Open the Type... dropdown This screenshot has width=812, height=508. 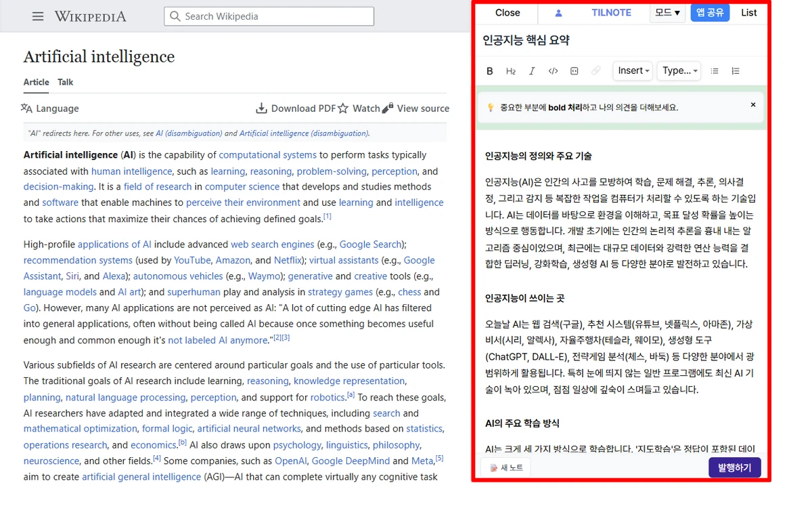pos(679,70)
